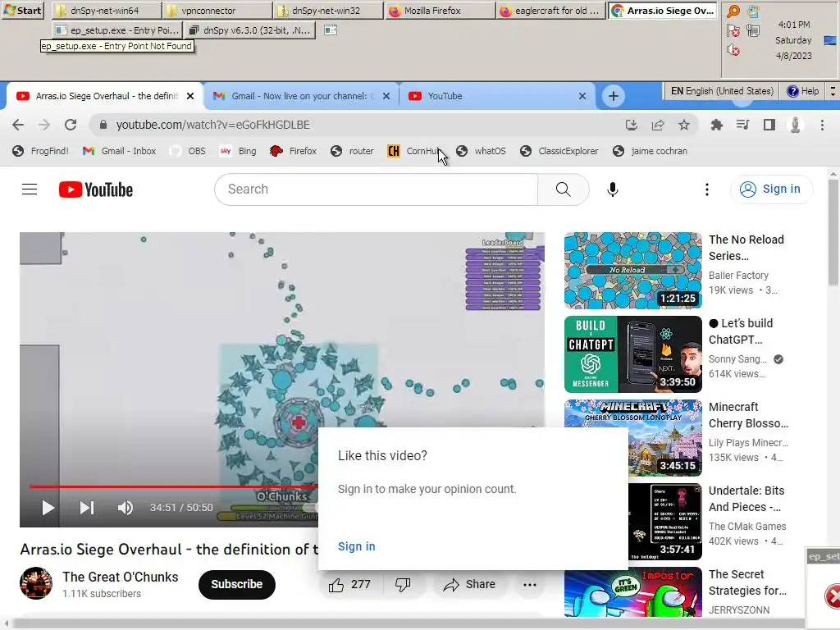Open the media controls icon
The width and height of the screenshot is (840, 630).
coord(742,125)
